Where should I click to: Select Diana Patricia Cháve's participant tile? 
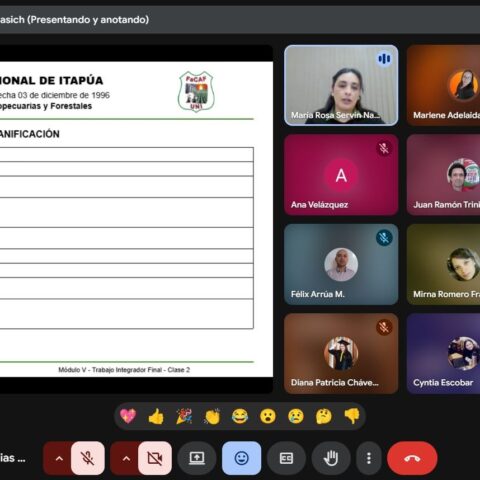point(341,353)
